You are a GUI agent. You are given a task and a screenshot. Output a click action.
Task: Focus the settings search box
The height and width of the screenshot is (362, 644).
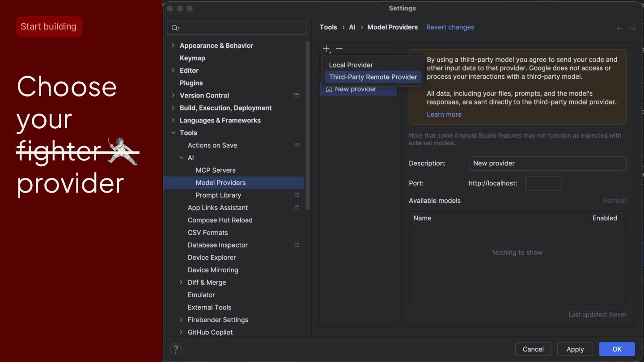click(241, 28)
